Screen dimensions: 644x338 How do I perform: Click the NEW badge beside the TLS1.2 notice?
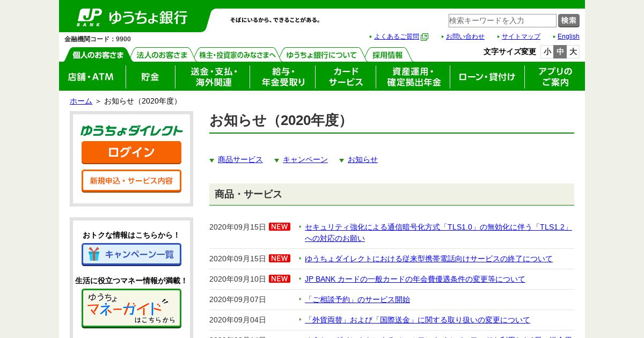pyautogui.click(x=280, y=227)
